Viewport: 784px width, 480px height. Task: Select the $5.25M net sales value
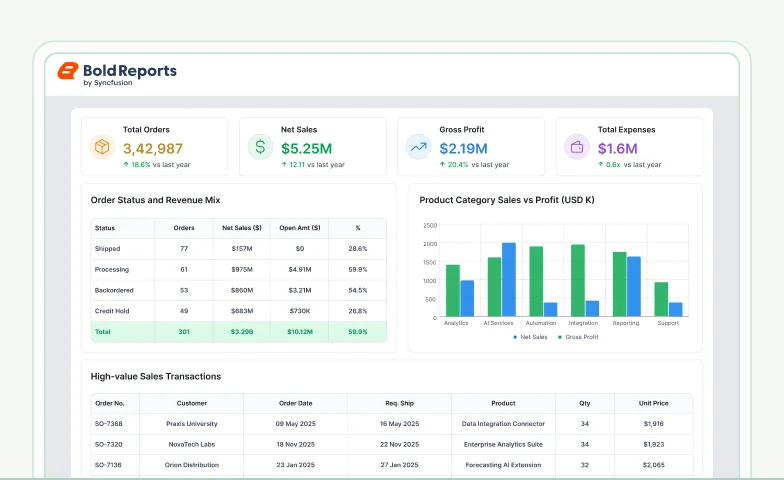click(306, 148)
